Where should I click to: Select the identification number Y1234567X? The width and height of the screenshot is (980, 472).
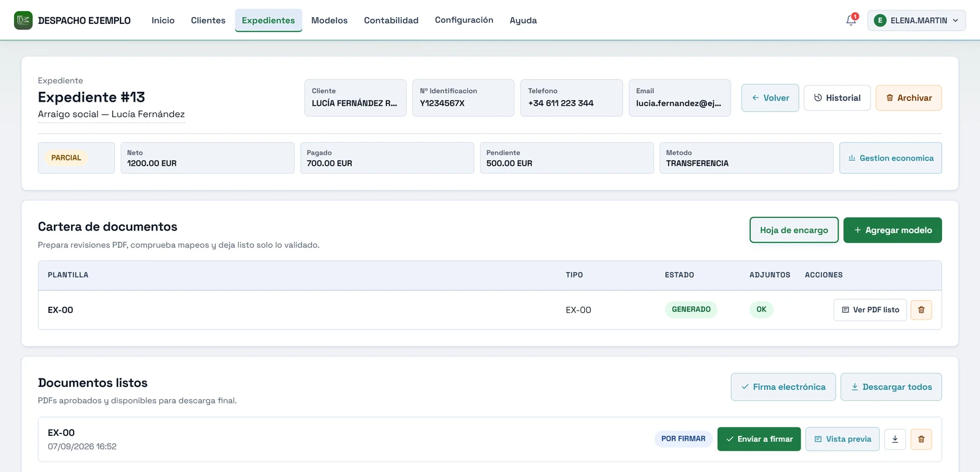point(442,103)
